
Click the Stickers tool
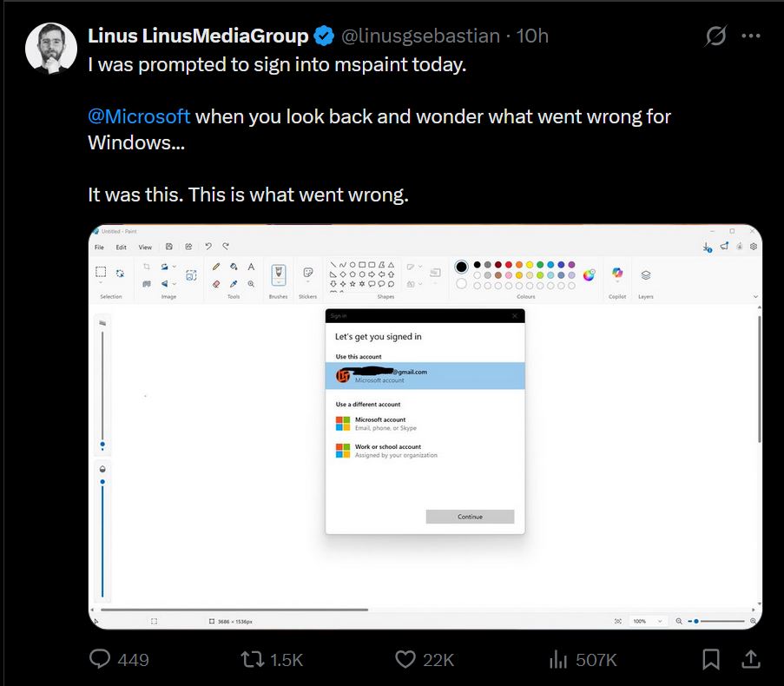[308, 271]
